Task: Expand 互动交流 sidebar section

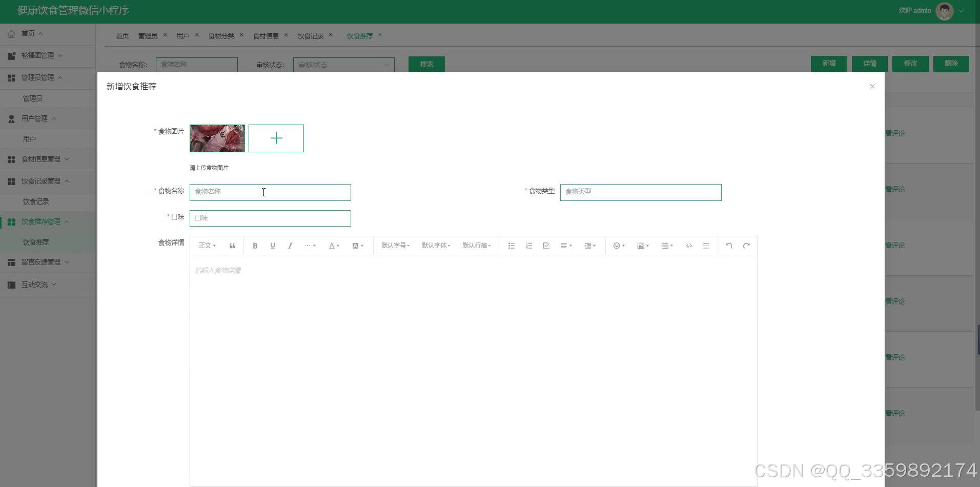Action: pos(48,285)
